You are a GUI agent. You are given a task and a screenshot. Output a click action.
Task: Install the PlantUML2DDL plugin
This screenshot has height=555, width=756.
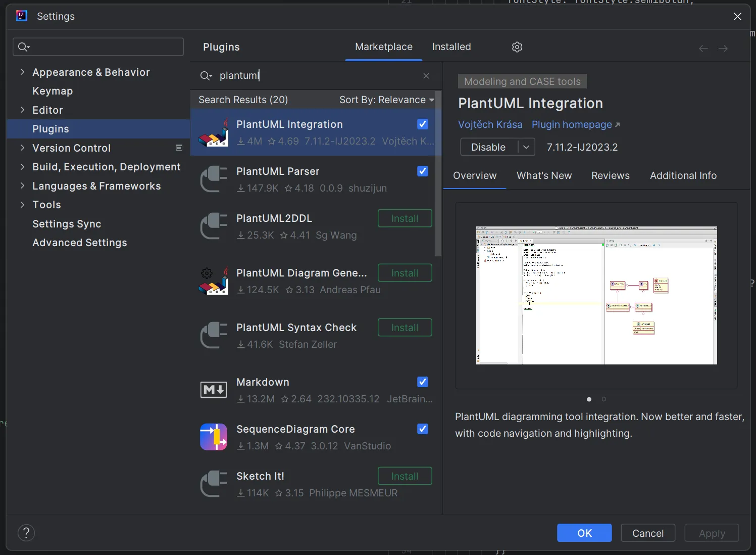pos(405,218)
